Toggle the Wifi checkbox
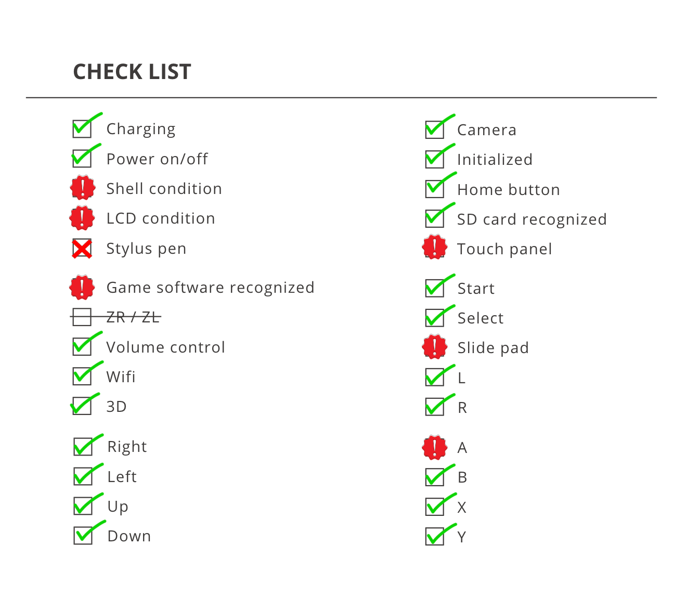Screen dimensions: 700x597 click(82, 376)
